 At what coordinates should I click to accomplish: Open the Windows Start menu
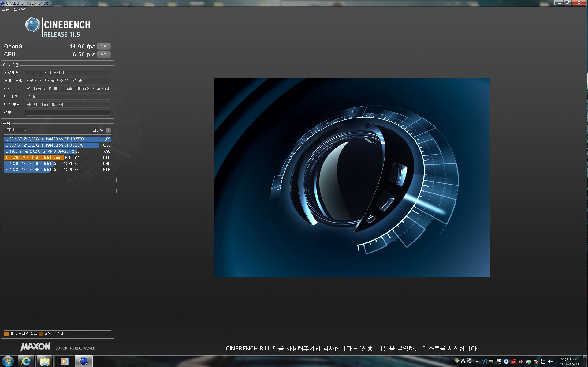coord(8,361)
